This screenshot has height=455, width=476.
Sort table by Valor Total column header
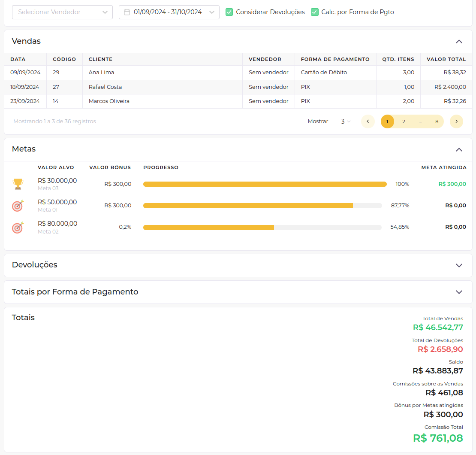point(446,59)
